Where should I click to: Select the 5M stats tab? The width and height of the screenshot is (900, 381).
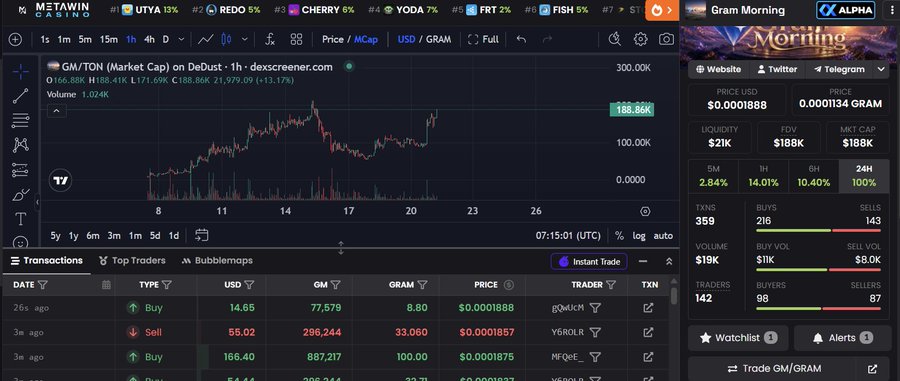[x=713, y=176]
